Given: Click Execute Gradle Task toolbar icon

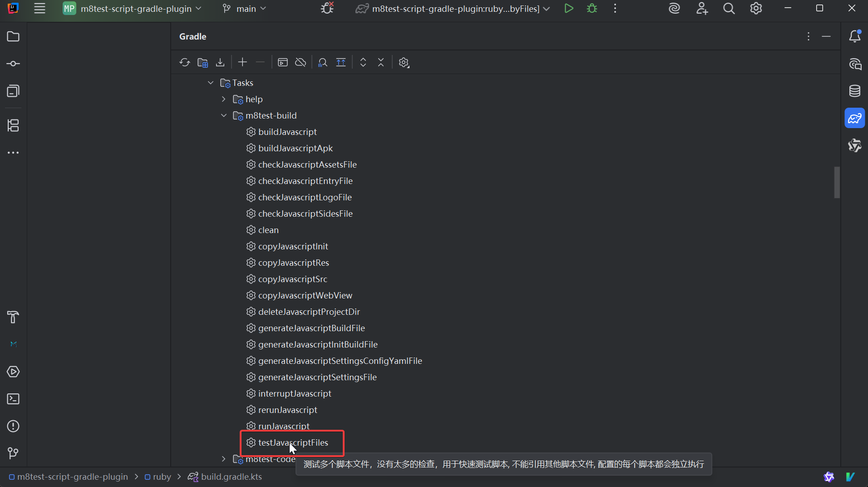Looking at the screenshot, I should (x=283, y=62).
